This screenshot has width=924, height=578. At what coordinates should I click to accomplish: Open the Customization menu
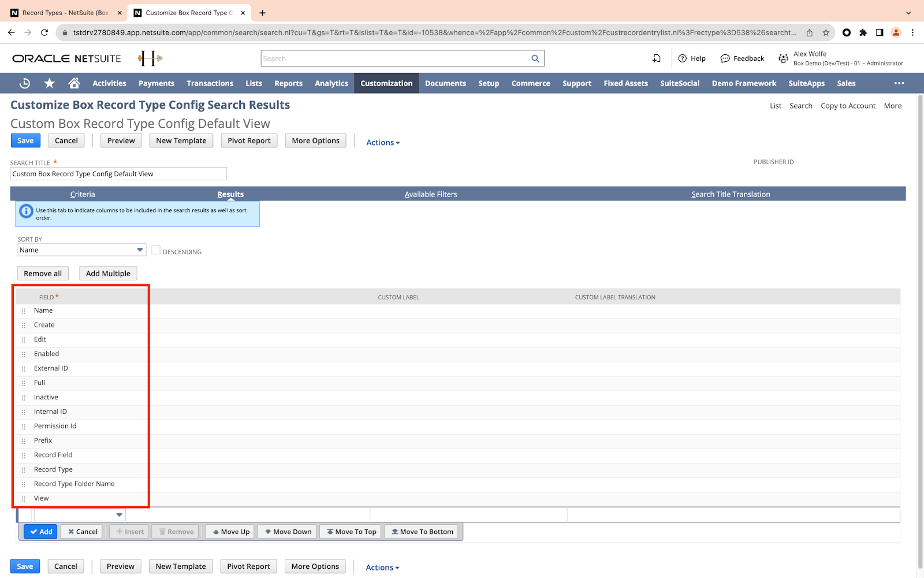click(x=386, y=83)
